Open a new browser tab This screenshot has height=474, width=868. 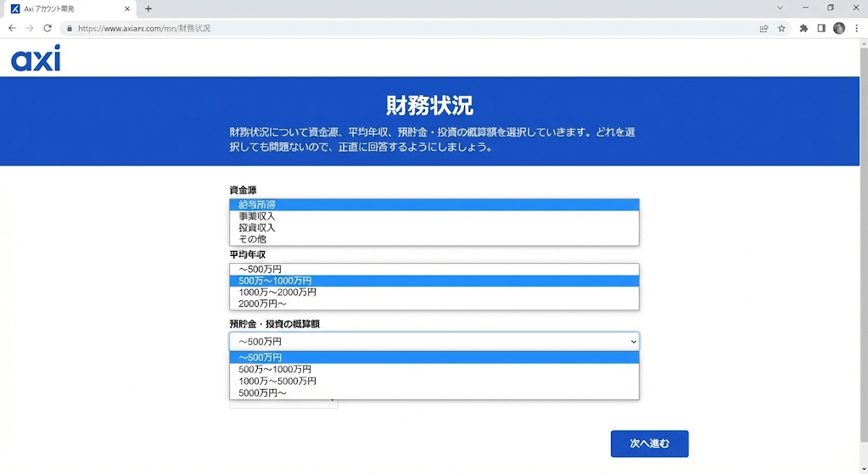[x=148, y=8]
